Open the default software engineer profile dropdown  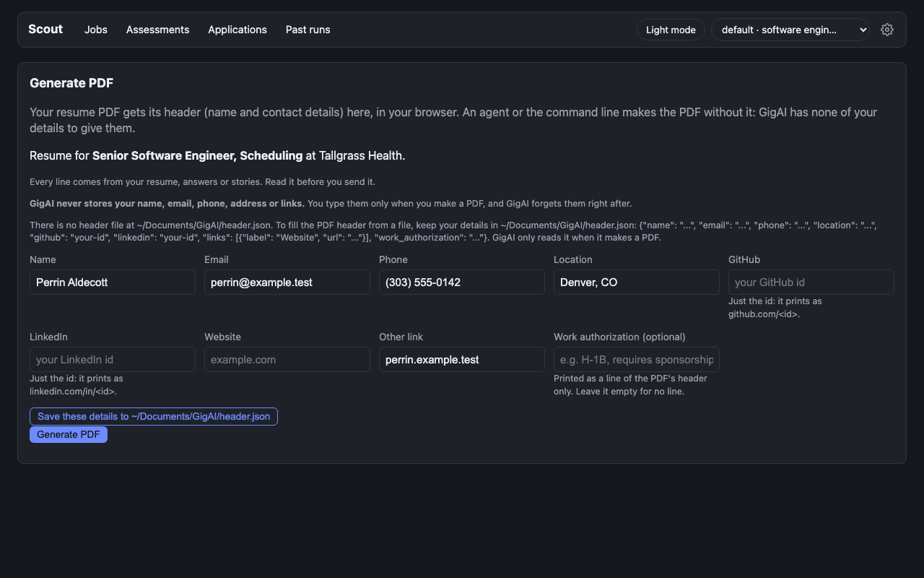point(790,30)
